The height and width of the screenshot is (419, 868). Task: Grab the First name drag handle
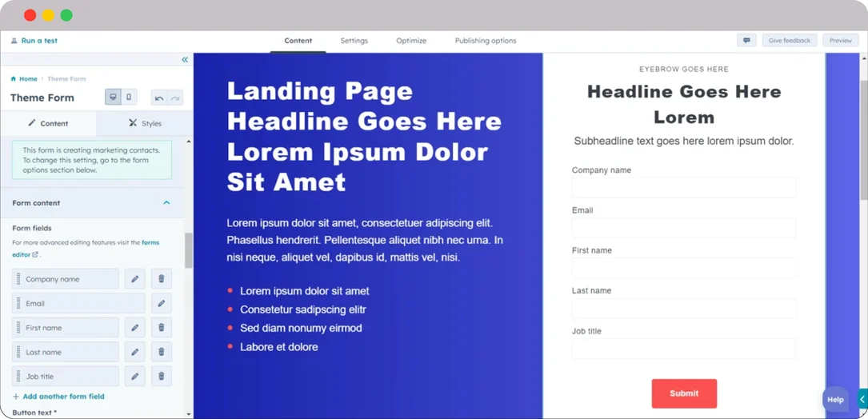point(18,328)
